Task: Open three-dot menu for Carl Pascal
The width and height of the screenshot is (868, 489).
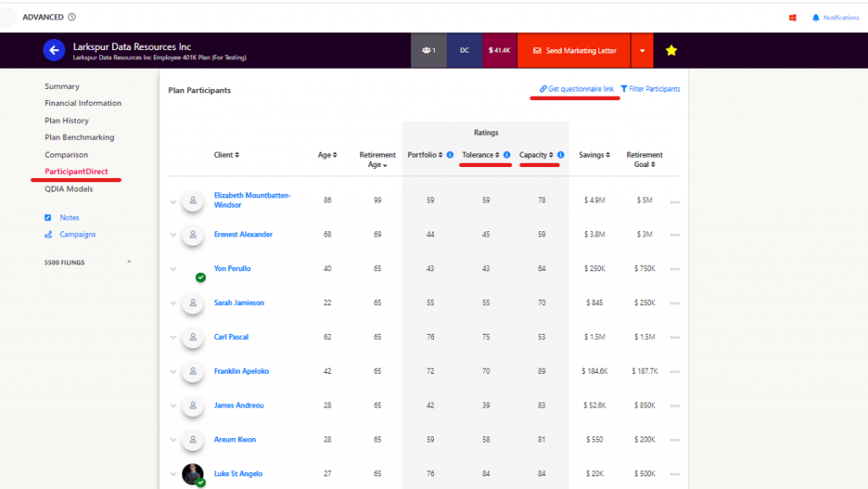Action: click(675, 337)
